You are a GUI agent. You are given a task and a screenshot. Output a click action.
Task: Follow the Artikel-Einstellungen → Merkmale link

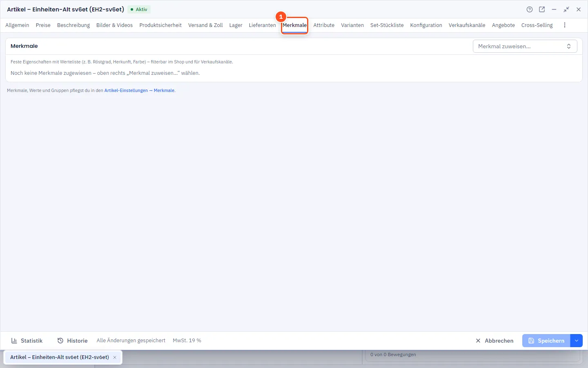click(x=140, y=90)
